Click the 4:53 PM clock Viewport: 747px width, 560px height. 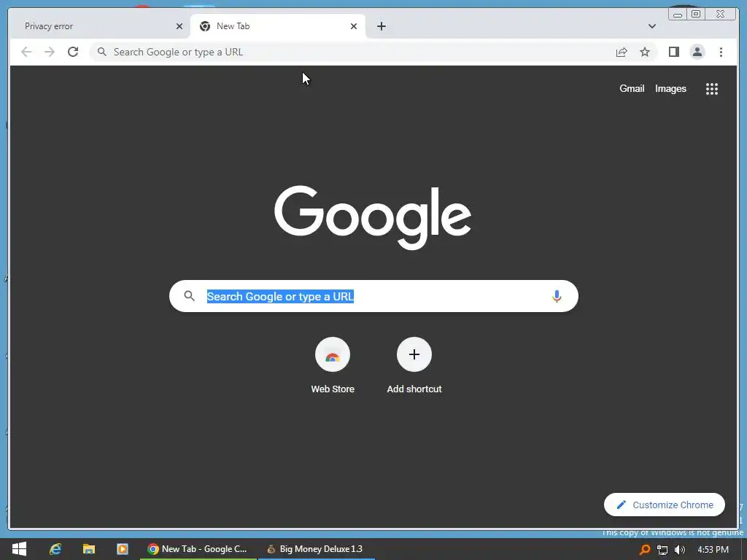coord(713,550)
